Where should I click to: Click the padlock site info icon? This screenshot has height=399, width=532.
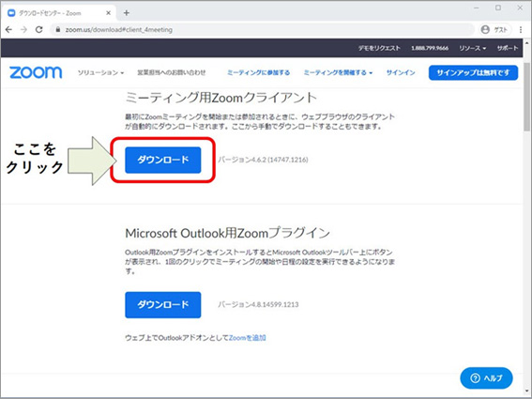pyautogui.click(x=58, y=30)
